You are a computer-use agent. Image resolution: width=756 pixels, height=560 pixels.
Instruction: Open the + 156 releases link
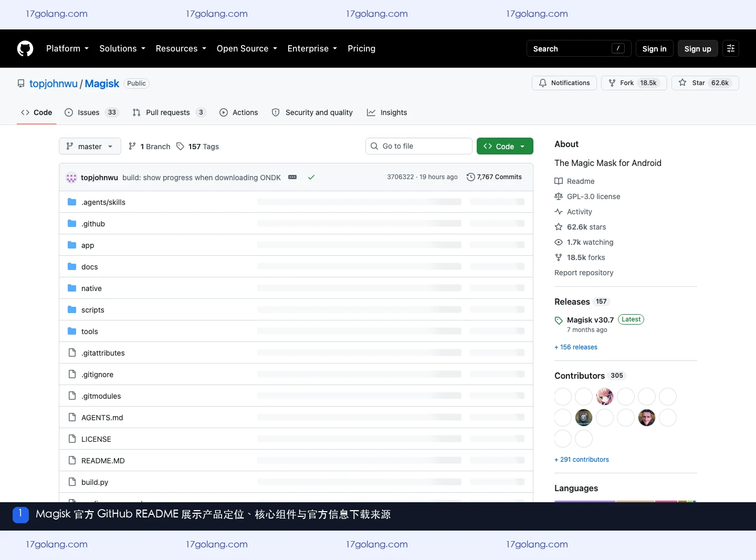pyautogui.click(x=576, y=347)
